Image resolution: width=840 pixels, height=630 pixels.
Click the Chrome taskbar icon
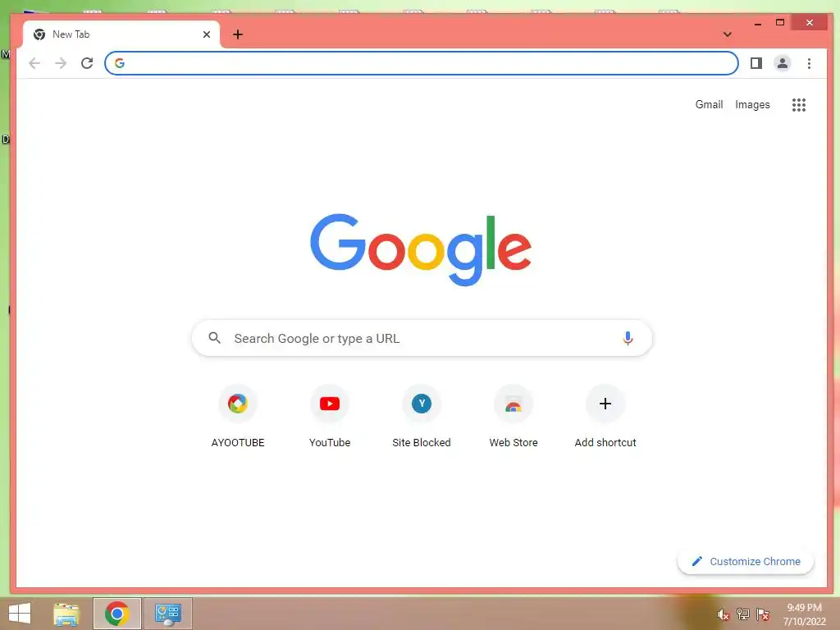[116, 614]
